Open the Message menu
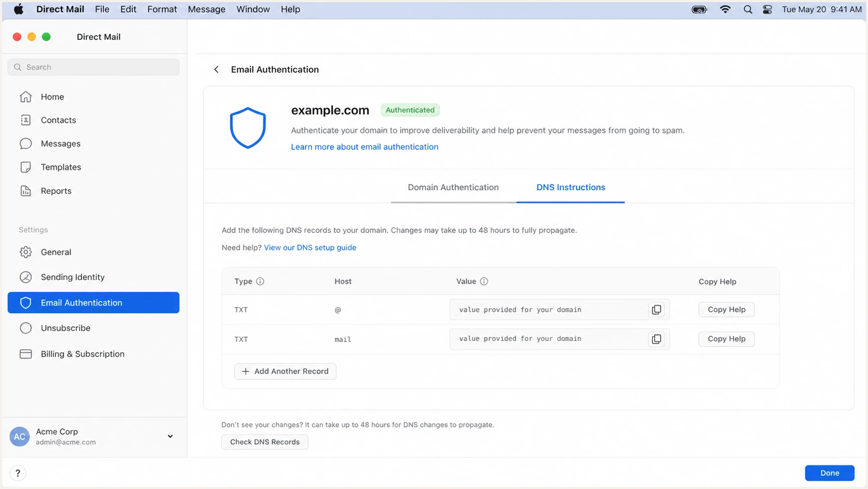868x489 pixels. pos(207,9)
